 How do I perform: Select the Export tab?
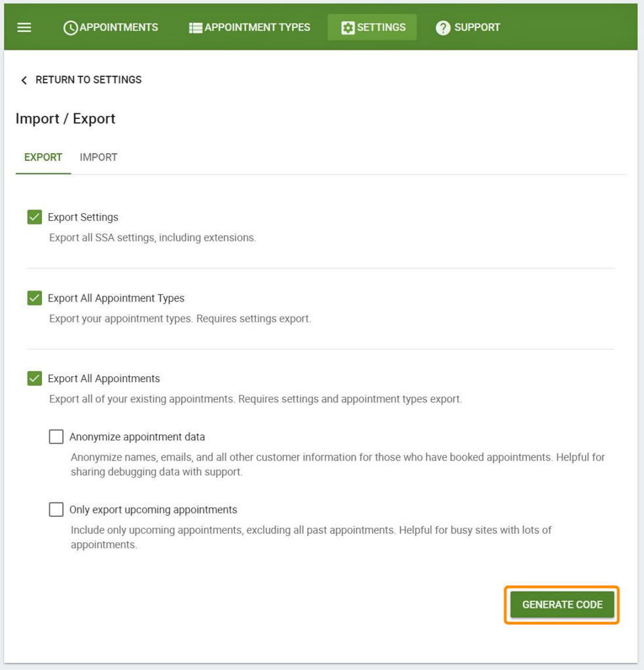(43, 157)
